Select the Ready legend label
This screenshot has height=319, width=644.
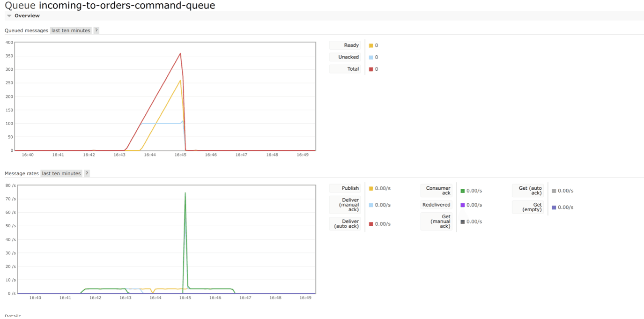coord(351,45)
